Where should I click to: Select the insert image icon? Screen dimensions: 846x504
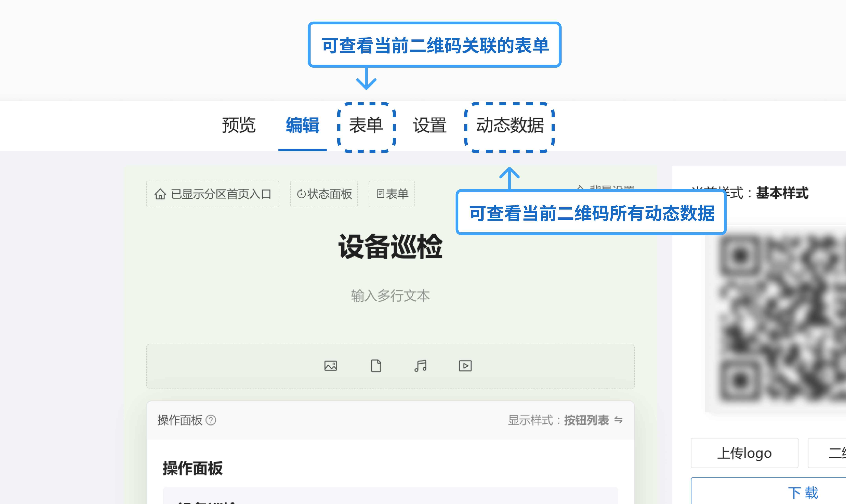coord(331,366)
